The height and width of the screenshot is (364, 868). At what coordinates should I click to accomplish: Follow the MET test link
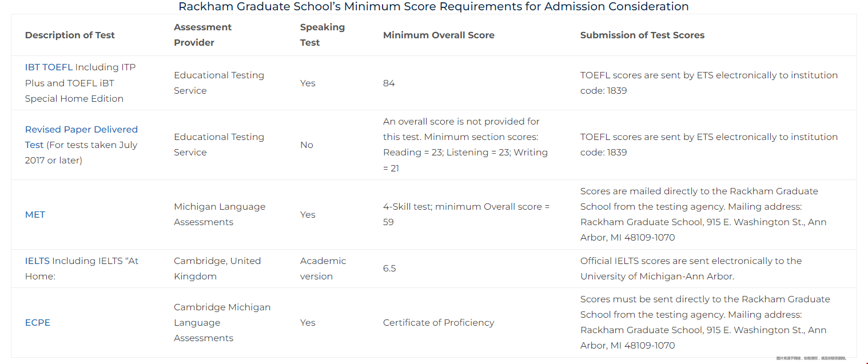(35, 215)
